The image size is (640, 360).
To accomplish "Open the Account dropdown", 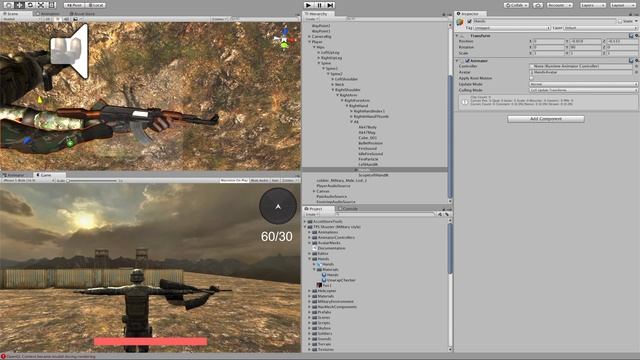I will click(560, 5).
